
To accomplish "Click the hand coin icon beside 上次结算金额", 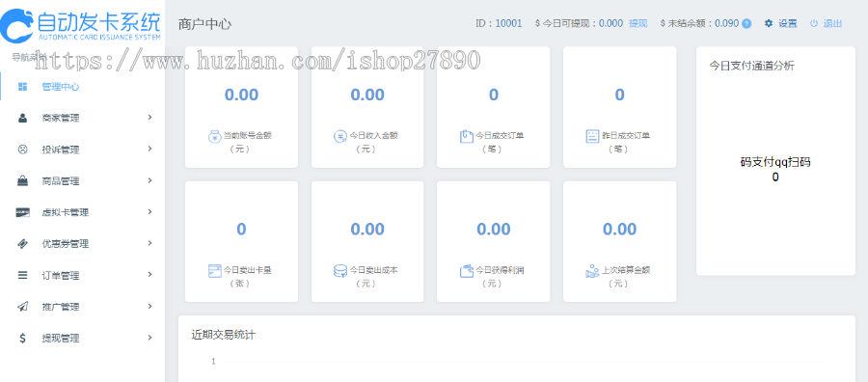I will [x=592, y=271].
